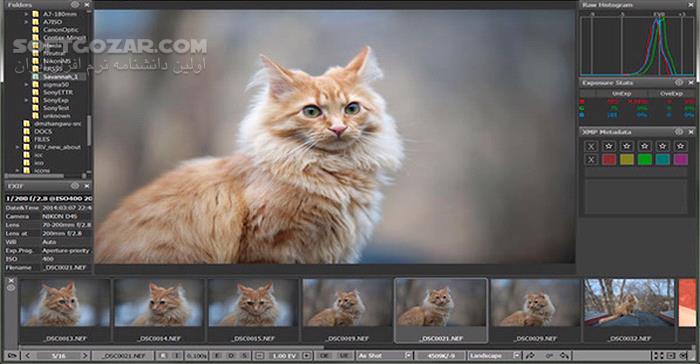
Task: Open the filmstrip settings gear
Action: coord(11,288)
